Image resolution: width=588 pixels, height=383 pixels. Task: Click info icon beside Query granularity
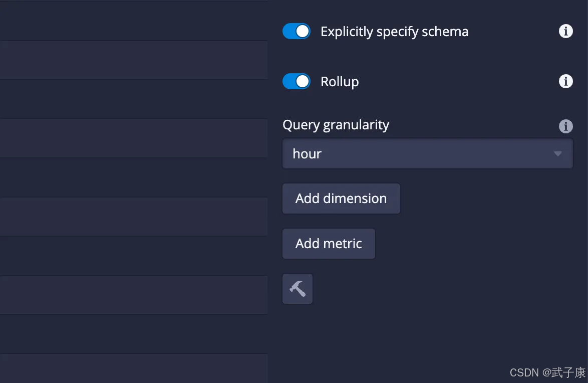tap(565, 126)
